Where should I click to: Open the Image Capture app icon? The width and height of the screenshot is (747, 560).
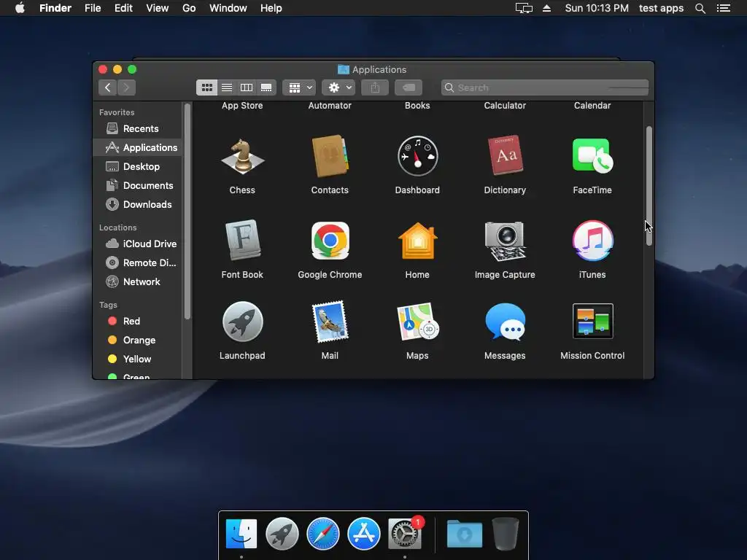tap(505, 241)
